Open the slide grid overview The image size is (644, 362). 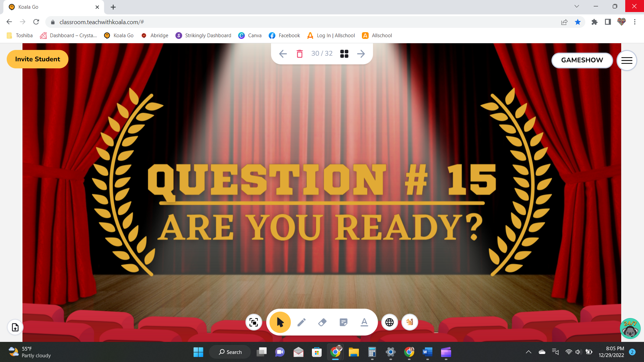tap(344, 54)
